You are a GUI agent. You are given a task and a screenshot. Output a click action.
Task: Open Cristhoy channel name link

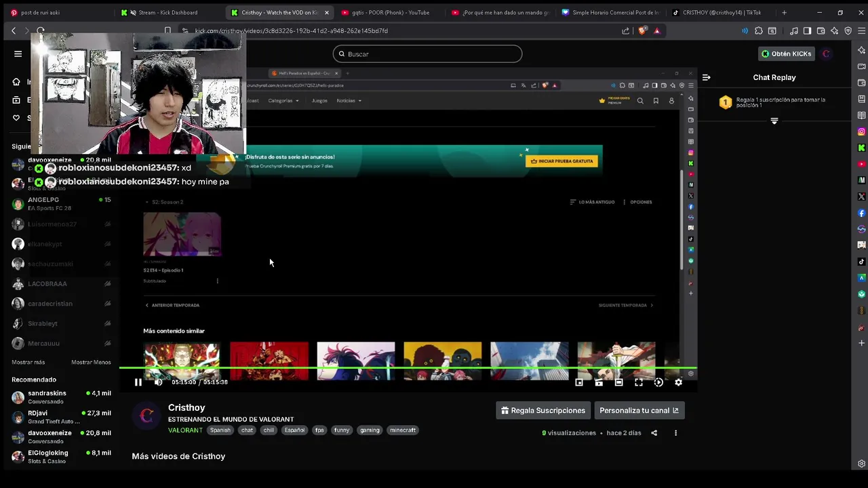coord(186,407)
